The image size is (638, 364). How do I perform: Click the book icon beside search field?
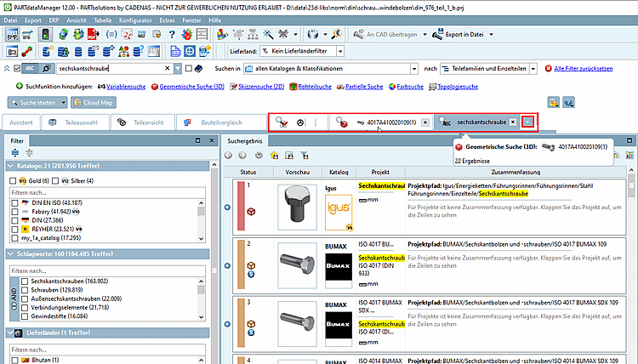click(198, 68)
